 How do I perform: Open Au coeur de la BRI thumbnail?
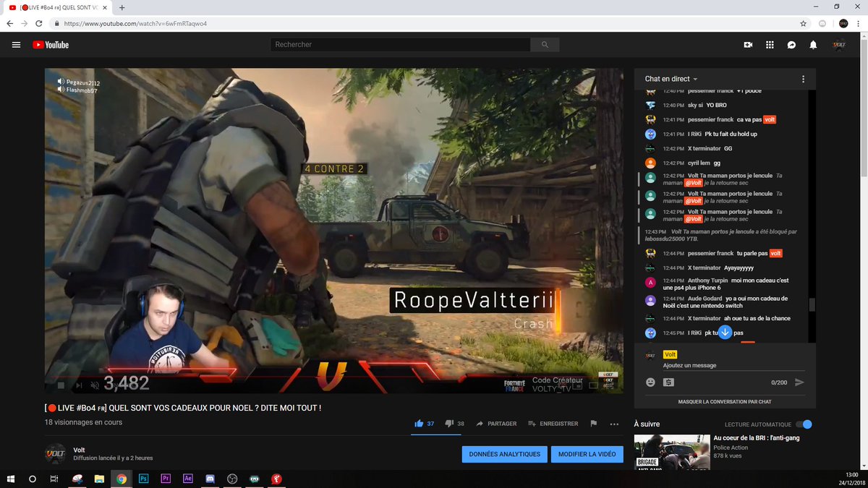(672, 452)
